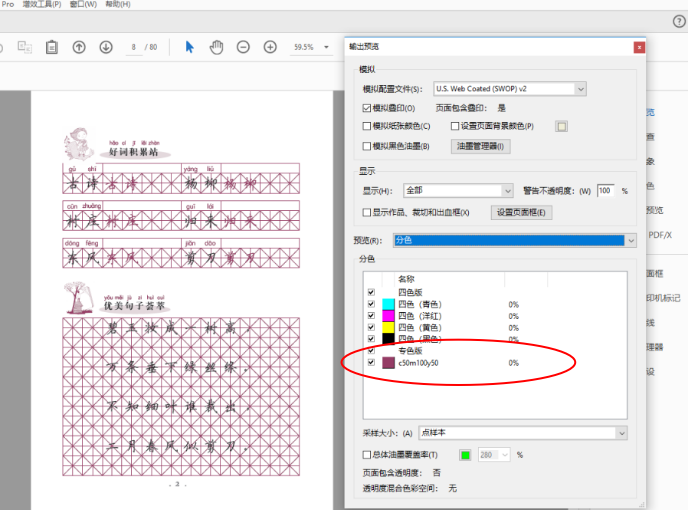
Task: Open the 模拟配置文件 profile dropdown
Action: (x=510, y=89)
